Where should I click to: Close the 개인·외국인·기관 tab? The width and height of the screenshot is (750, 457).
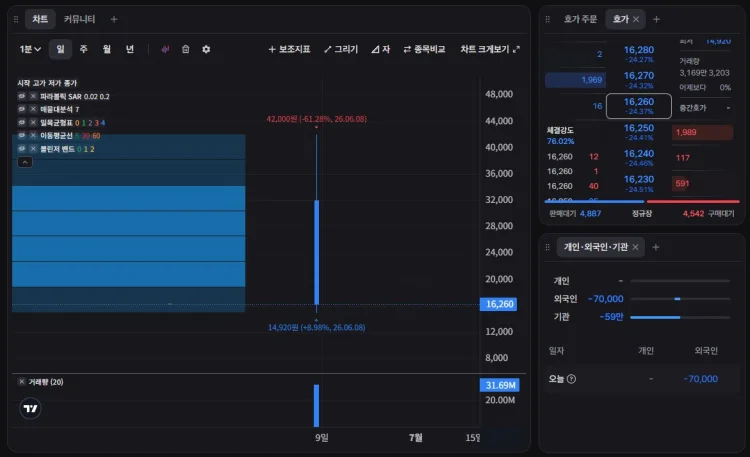click(x=635, y=247)
